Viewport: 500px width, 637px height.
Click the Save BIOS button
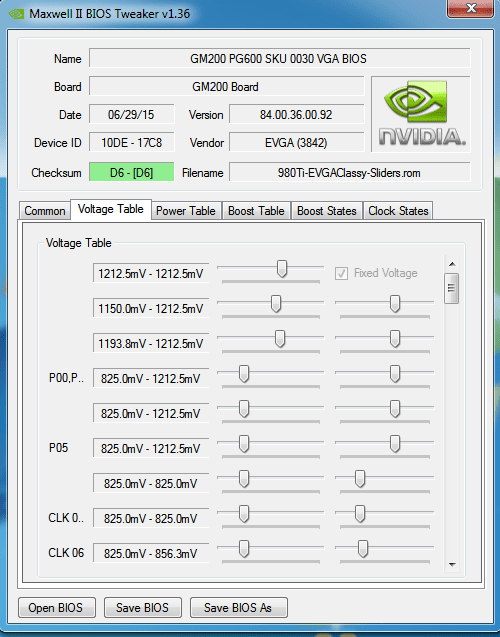point(142,608)
